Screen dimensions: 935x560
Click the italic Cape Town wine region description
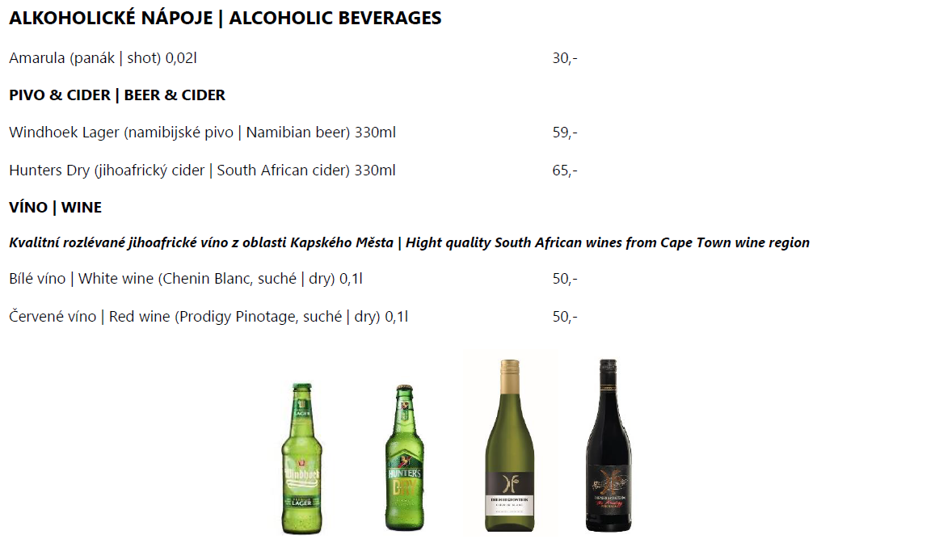(409, 242)
